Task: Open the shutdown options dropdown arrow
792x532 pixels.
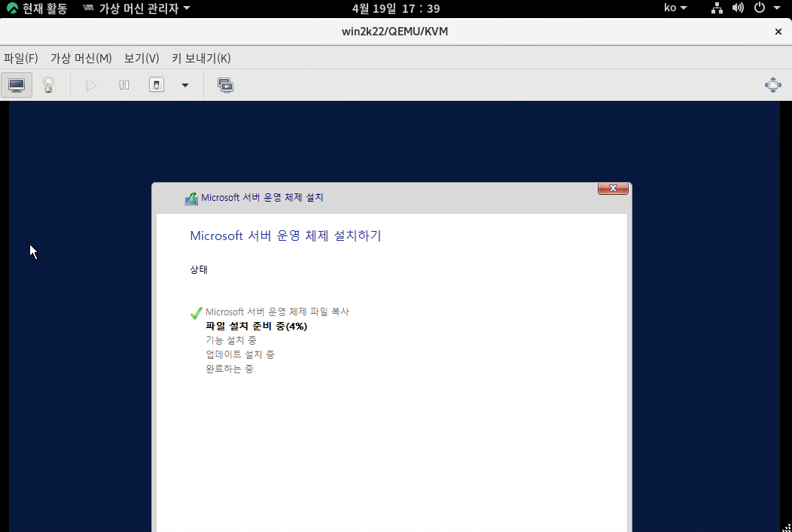Action: (x=185, y=85)
